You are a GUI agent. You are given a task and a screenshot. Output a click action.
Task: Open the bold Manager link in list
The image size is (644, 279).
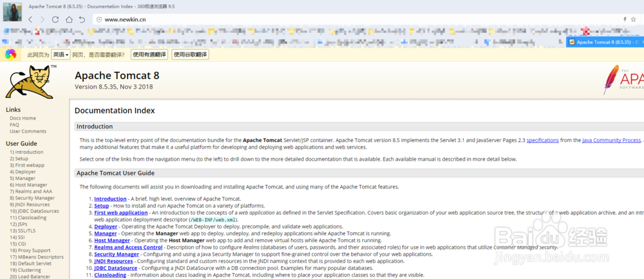click(106, 233)
